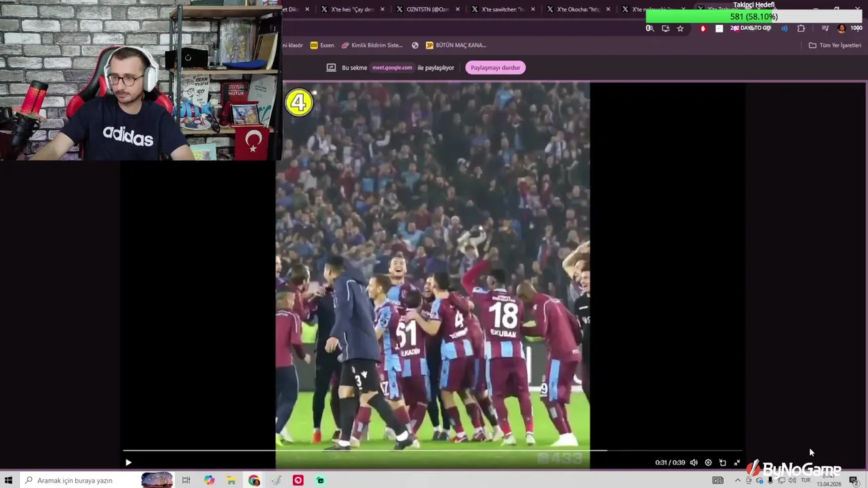Open the red square app on taskbar
This screenshot has width=868, height=488.
pos(298,481)
